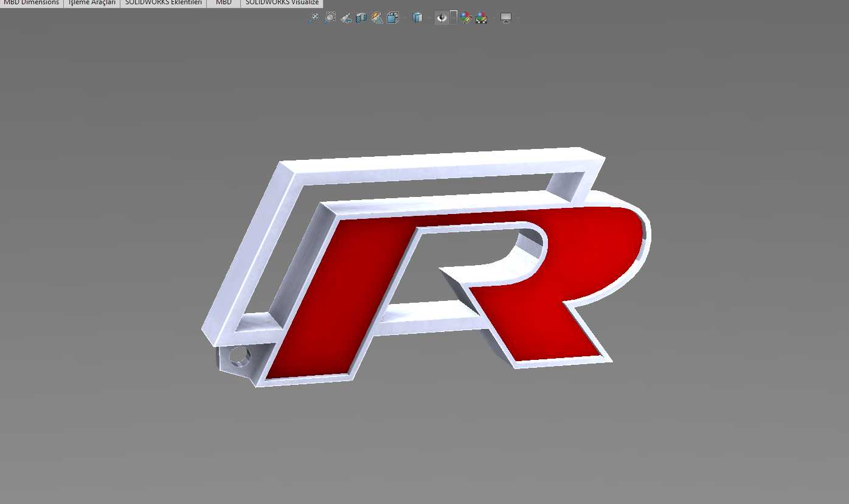Expand the Hide/Show Items dropdown arrow
The height and width of the screenshot is (504, 849).
454,18
